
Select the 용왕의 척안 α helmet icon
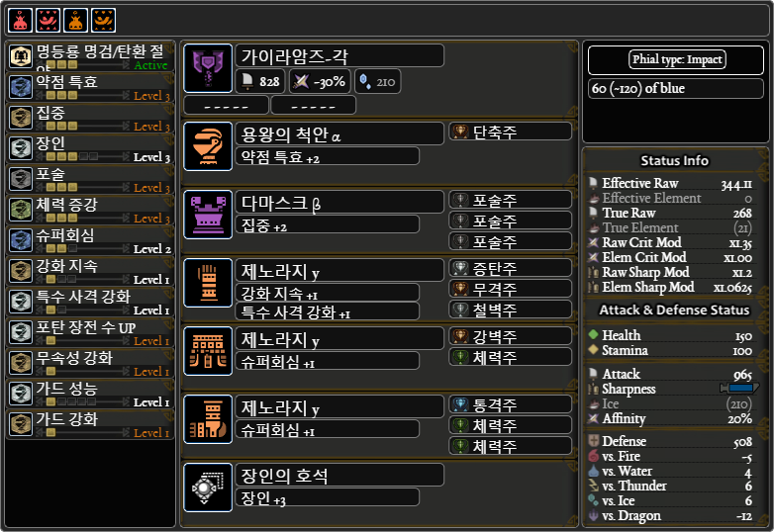(x=208, y=146)
